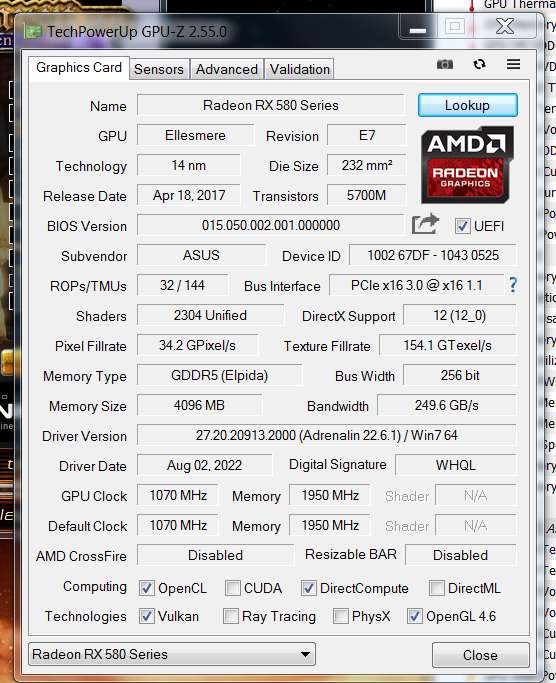Click the Digital Signature WHQL value
This screenshot has height=683, width=556.
pyautogui.click(x=456, y=465)
